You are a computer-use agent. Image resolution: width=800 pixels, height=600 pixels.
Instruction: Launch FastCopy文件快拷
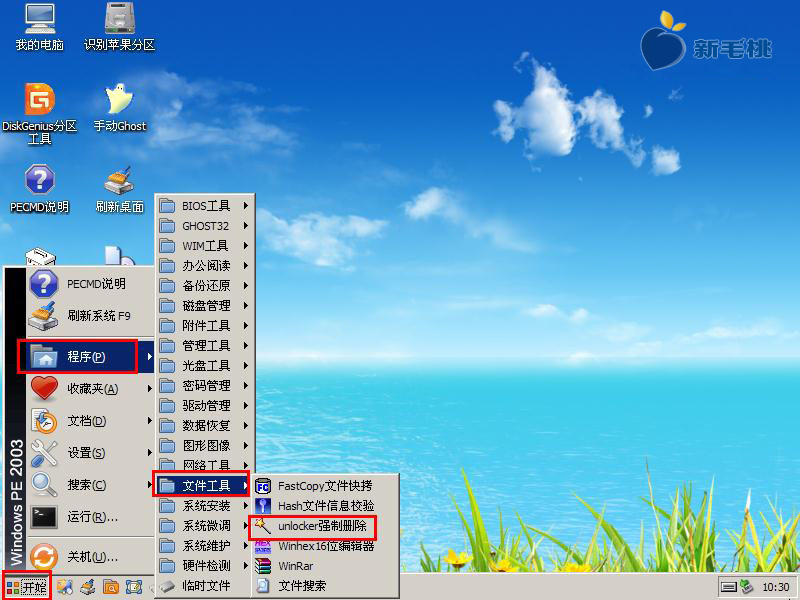(x=325, y=486)
